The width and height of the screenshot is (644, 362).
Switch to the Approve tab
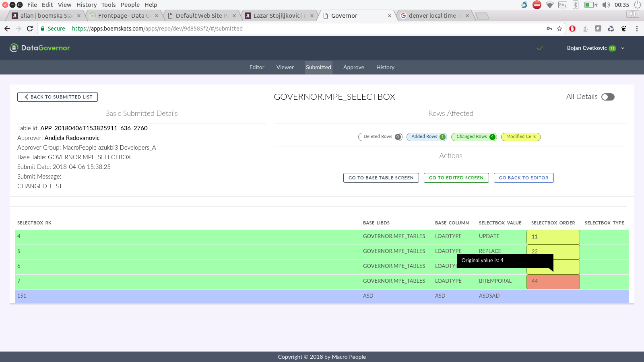coord(353,67)
